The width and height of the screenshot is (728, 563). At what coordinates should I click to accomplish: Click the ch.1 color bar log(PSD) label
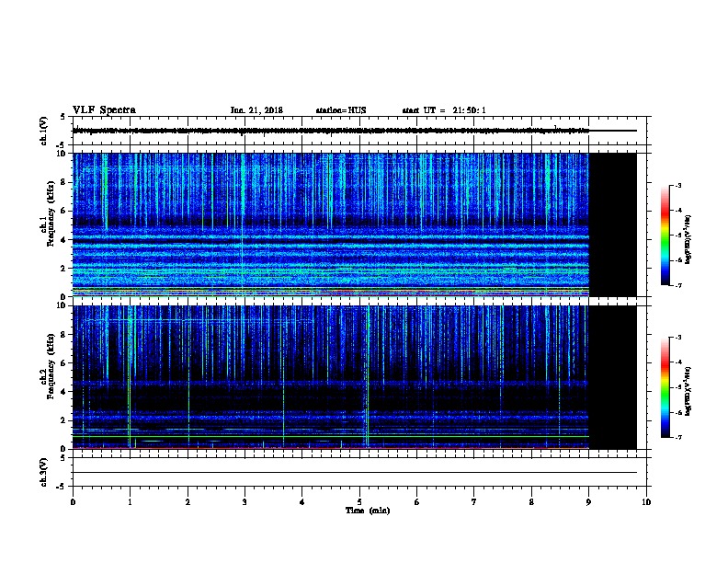[x=688, y=239]
